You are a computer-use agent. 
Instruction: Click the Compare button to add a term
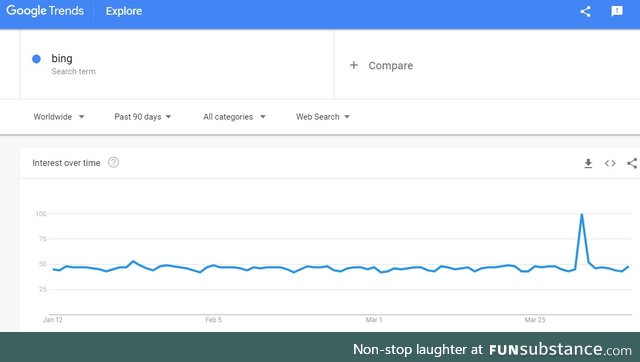tap(381, 65)
